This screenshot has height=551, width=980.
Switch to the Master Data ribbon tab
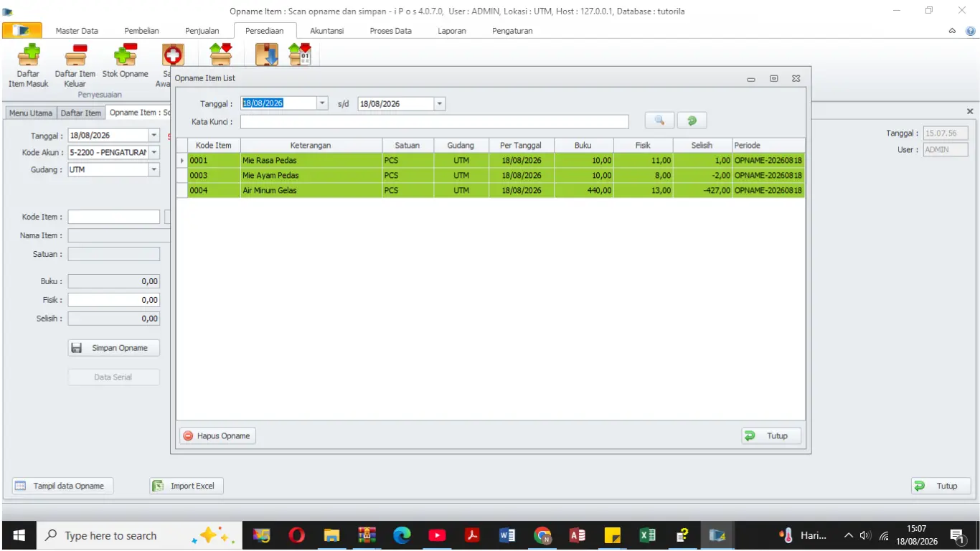tap(77, 31)
